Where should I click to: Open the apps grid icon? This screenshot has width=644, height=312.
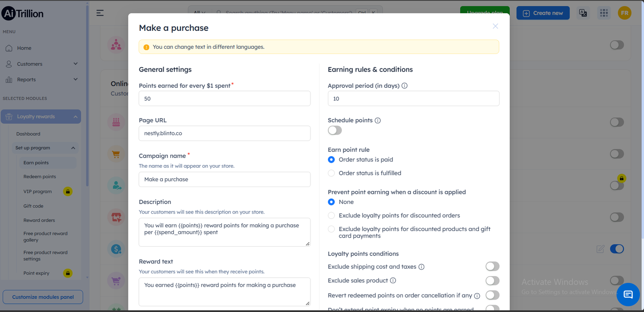coord(604,13)
